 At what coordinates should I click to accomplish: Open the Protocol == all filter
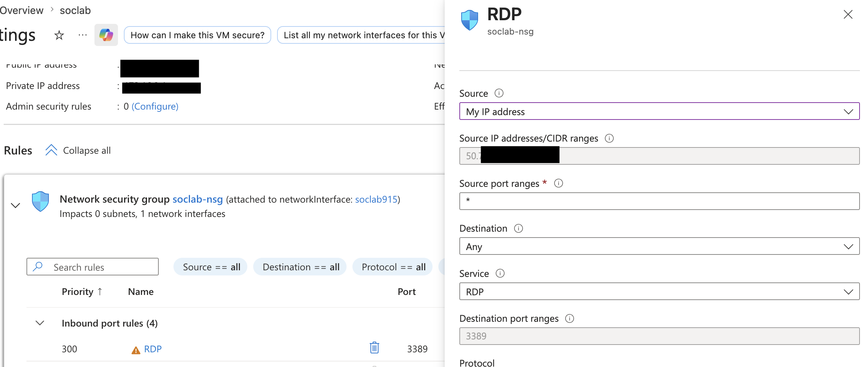(393, 267)
